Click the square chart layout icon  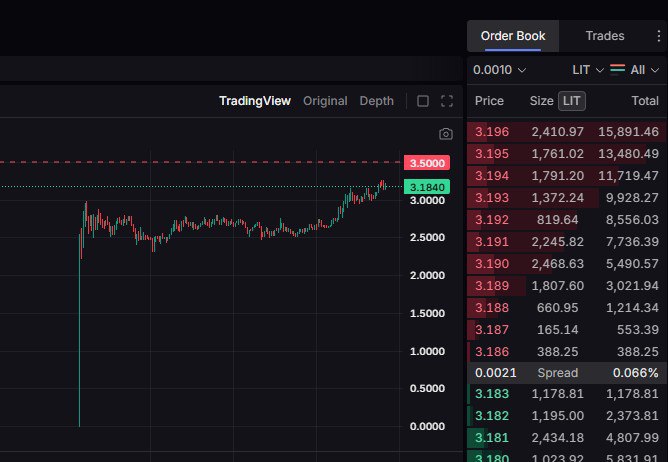423,101
